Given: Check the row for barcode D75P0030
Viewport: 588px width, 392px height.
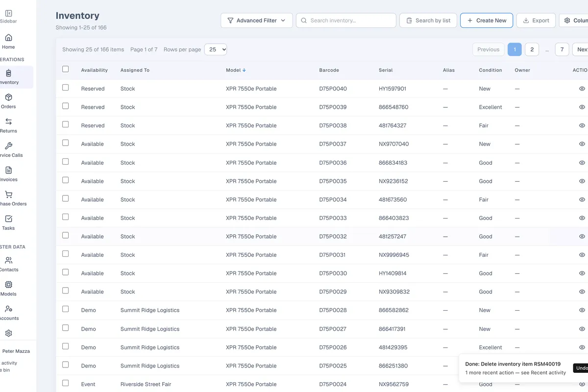Looking at the screenshot, I should point(66,272).
